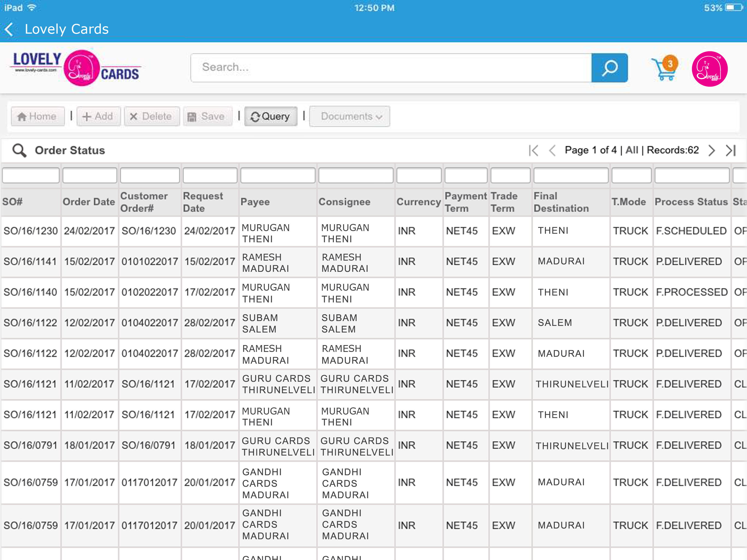
Task: Select order SO/16/1230 cell
Action: click(x=31, y=231)
